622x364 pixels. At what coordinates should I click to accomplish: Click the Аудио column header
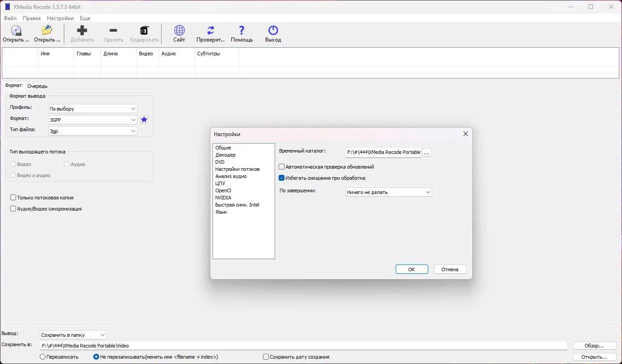coord(177,54)
